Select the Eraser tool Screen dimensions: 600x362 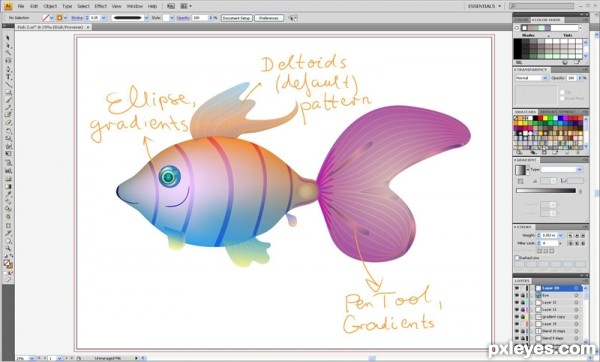pos(8,123)
